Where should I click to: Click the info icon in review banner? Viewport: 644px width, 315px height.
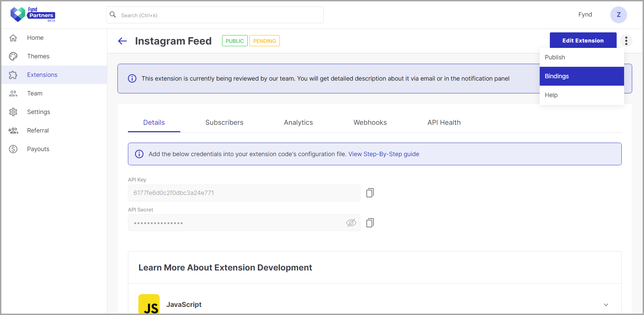point(132,79)
